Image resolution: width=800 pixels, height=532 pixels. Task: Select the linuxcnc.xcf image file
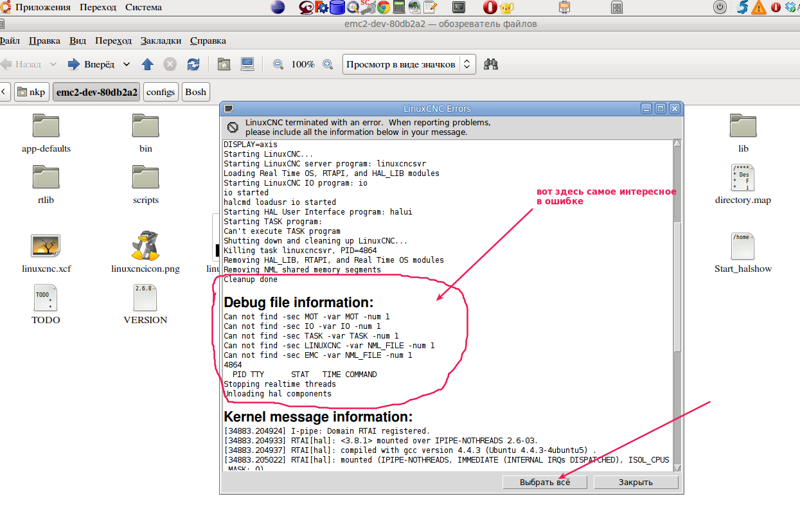point(46,253)
